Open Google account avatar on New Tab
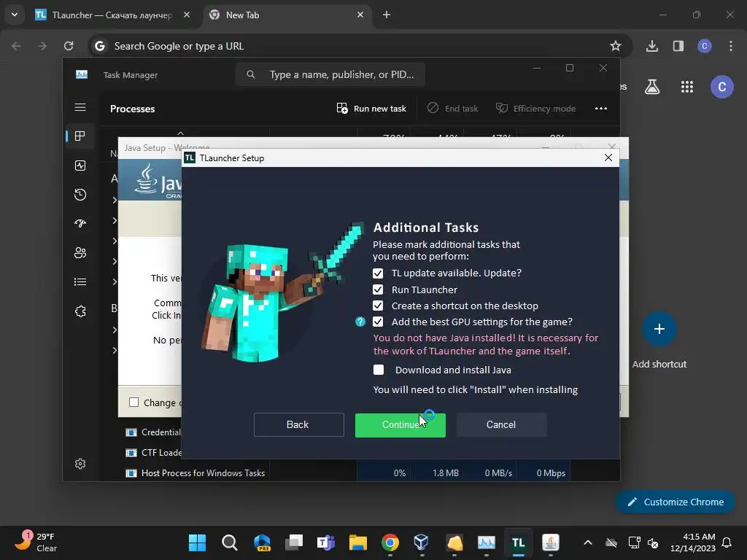This screenshot has height=560, width=747. pyautogui.click(x=721, y=87)
